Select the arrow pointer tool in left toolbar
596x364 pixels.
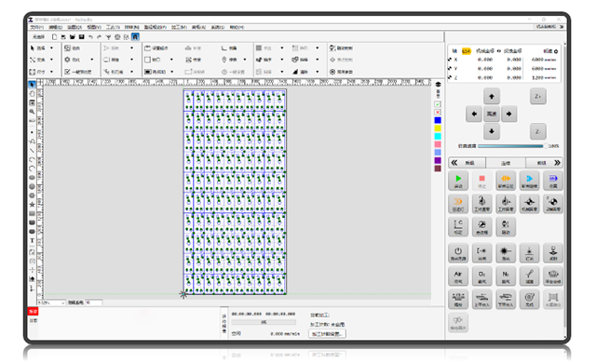pyautogui.click(x=32, y=85)
